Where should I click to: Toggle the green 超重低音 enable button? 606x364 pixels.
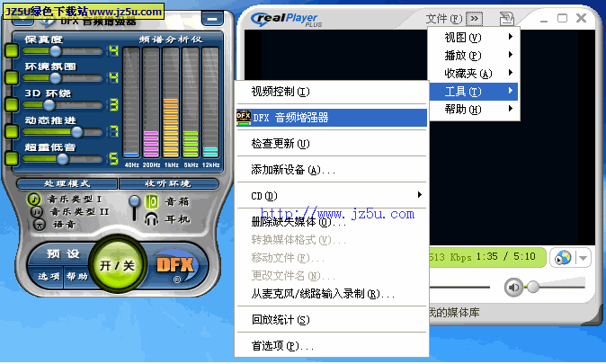12,158
